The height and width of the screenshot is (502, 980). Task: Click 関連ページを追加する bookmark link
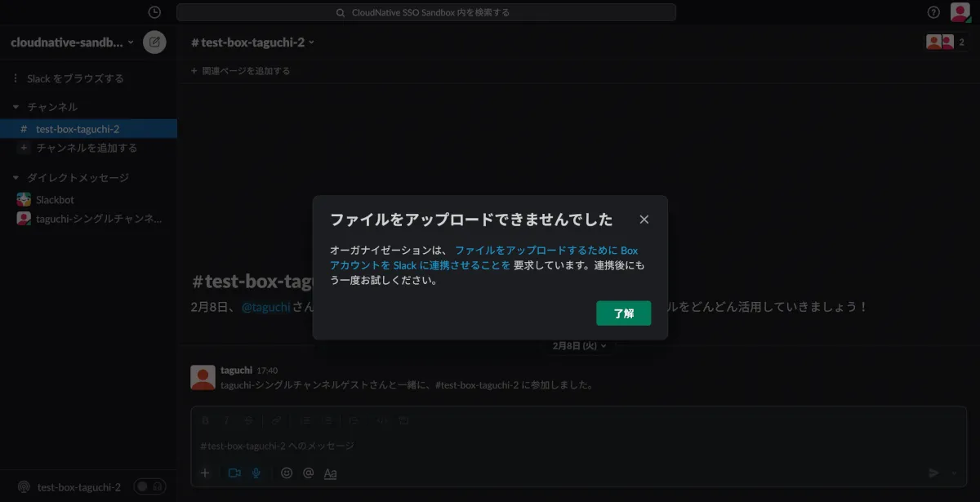pyautogui.click(x=240, y=71)
